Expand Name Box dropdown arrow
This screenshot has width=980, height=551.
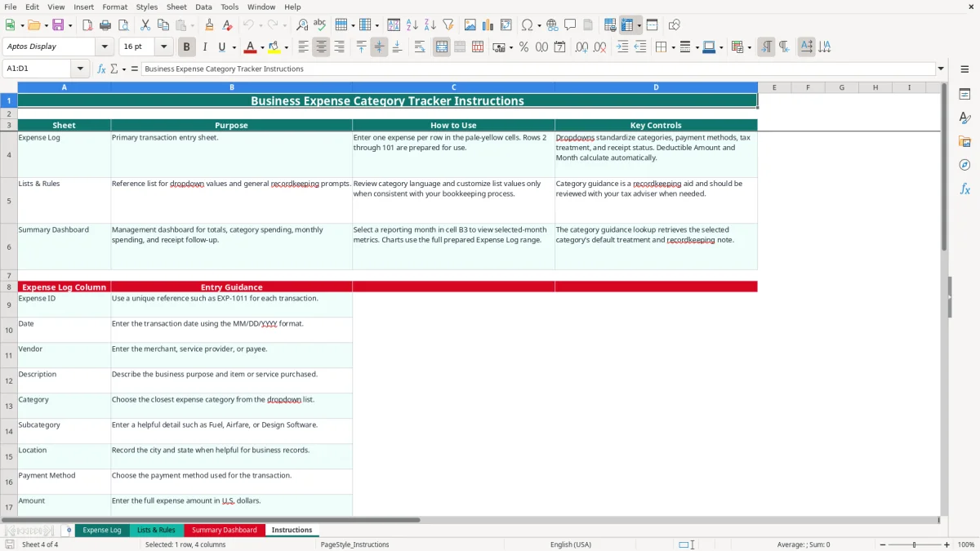(x=80, y=69)
